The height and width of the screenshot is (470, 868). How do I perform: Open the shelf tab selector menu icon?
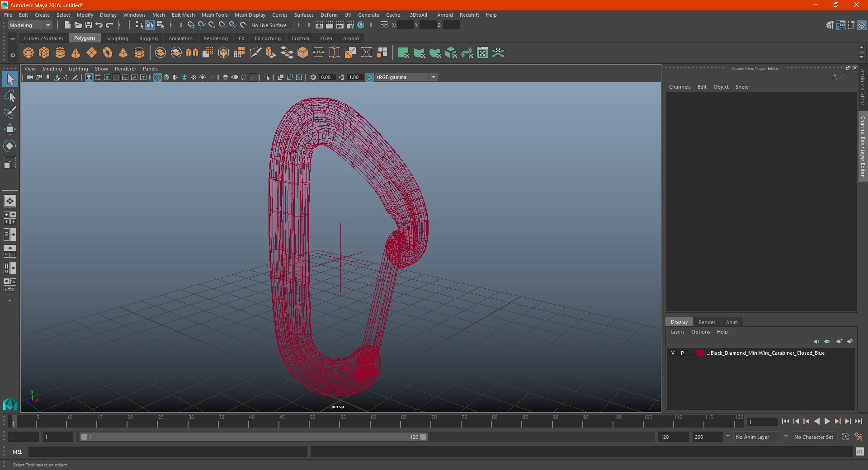click(x=13, y=39)
